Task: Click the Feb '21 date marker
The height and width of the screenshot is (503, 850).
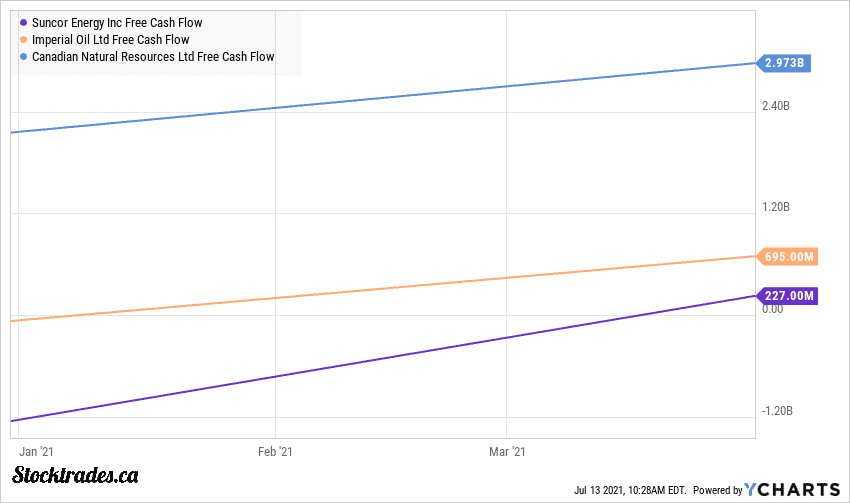Action: (275, 452)
